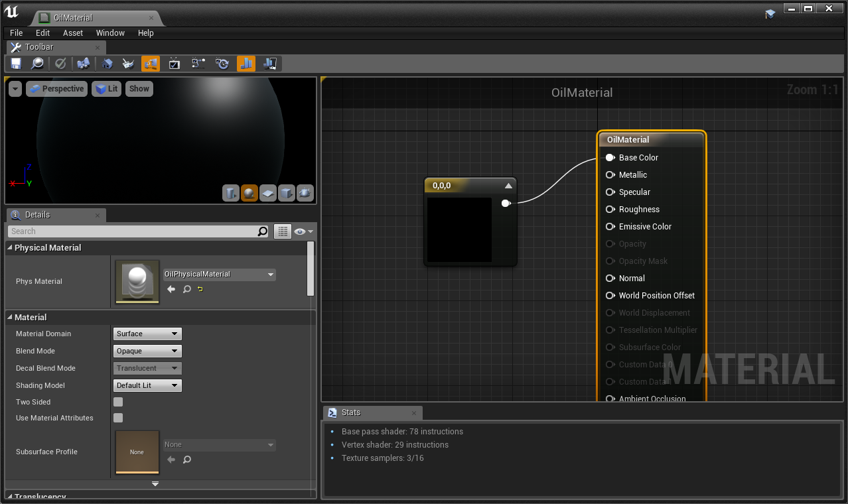Toggle the Live Update toolbar icon

222,64
